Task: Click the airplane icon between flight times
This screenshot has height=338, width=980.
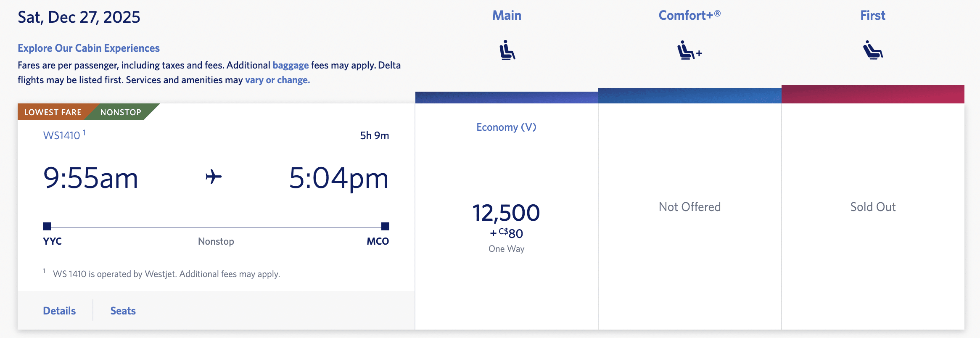Action: [214, 177]
